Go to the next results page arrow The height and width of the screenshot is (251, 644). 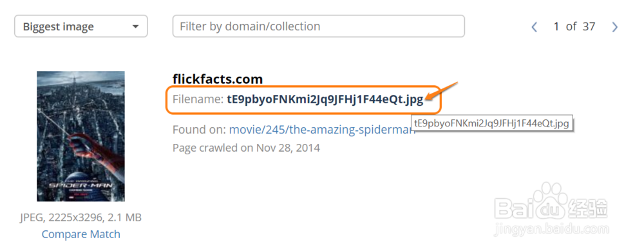coord(614,27)
